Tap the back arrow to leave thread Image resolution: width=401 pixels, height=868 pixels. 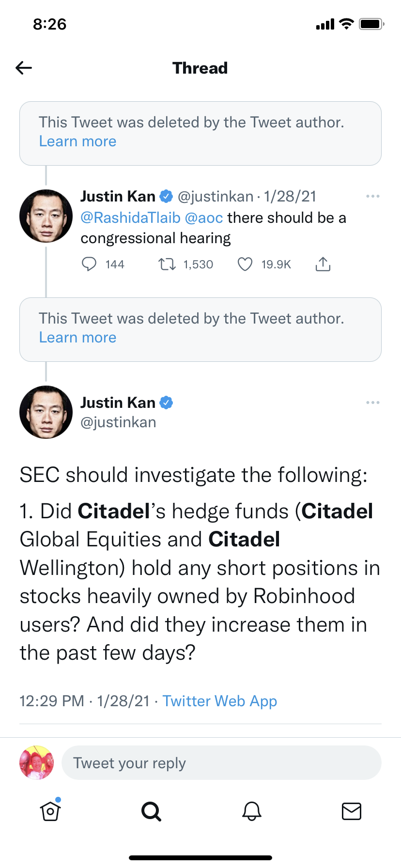point(24,68)
